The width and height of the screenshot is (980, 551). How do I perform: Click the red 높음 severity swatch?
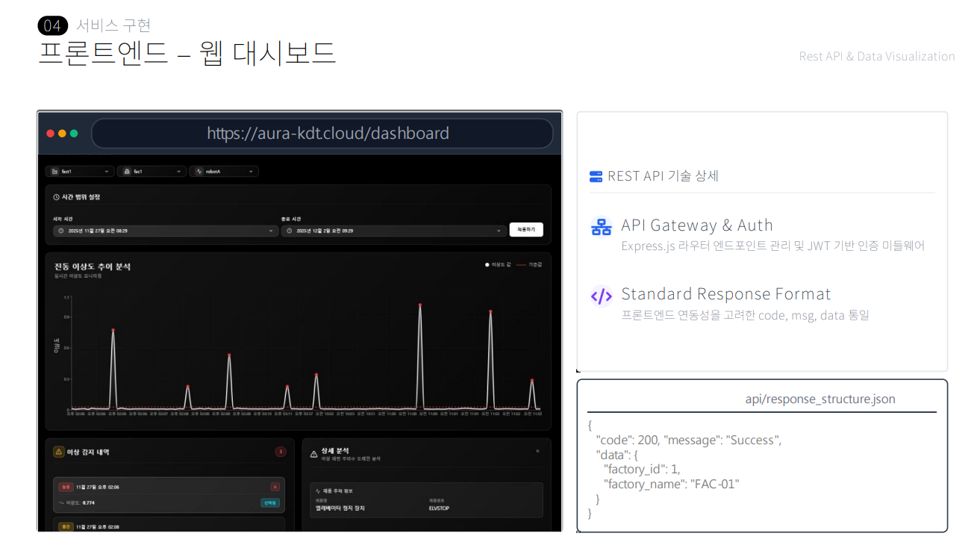click(66, 487)
